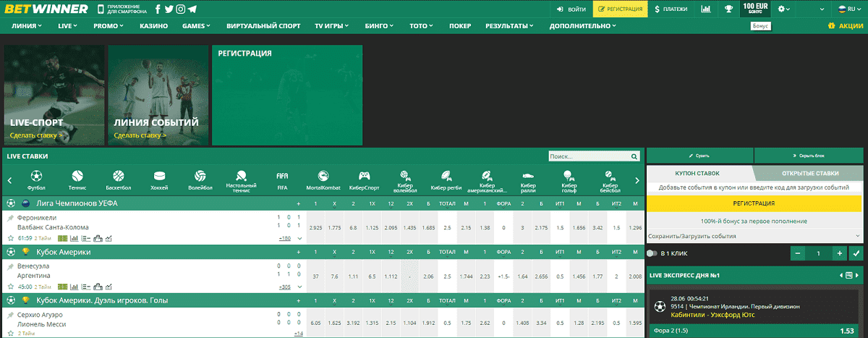Select the Настольный теннис sport icon

tap(241, 174)
